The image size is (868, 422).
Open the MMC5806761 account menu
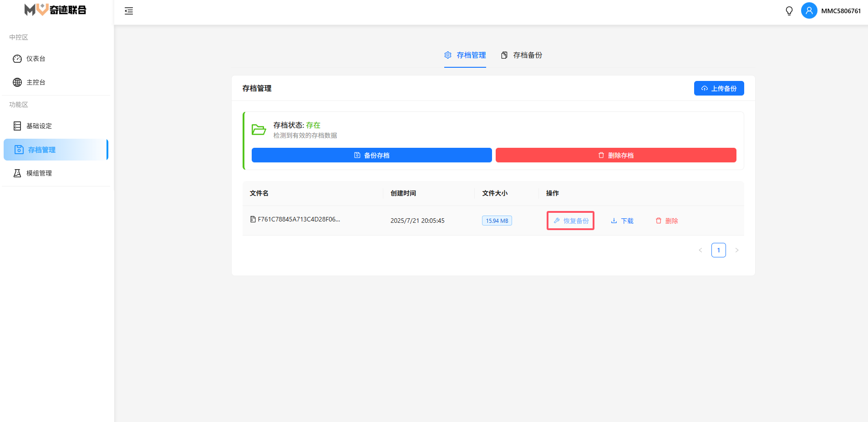841,11
